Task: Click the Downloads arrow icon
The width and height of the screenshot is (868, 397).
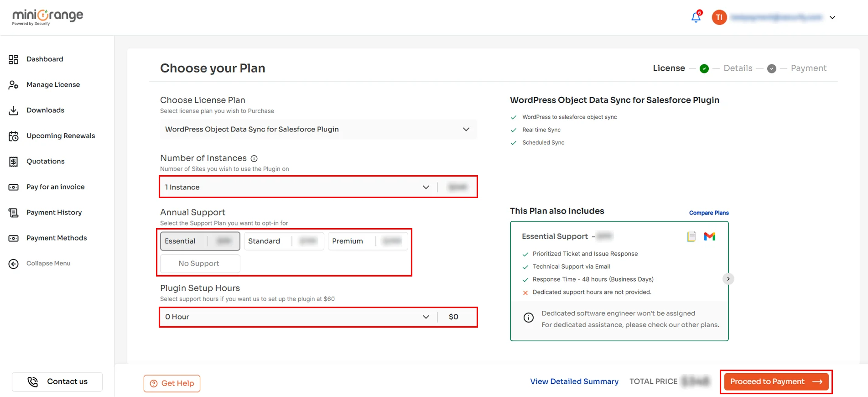Action: [x=14, y=110]
